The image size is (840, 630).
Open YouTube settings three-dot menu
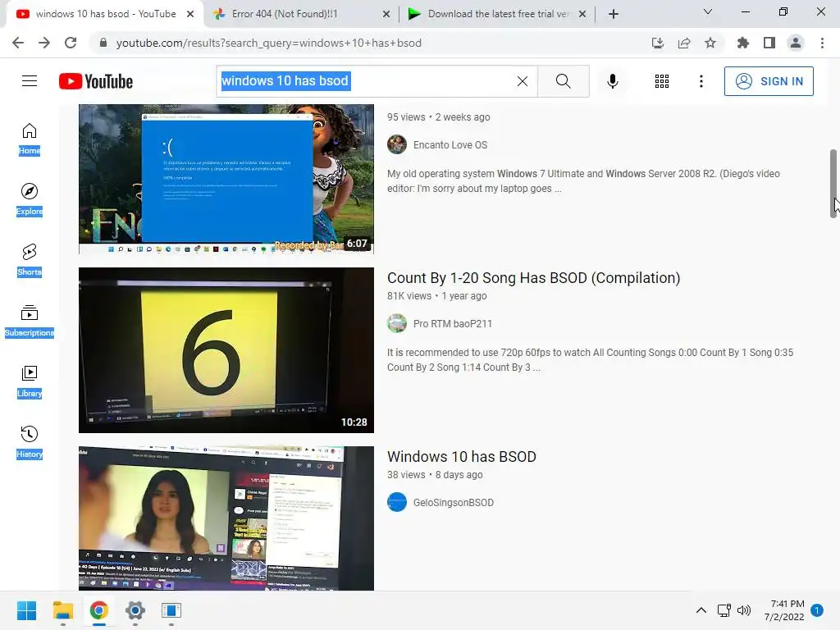701,81
